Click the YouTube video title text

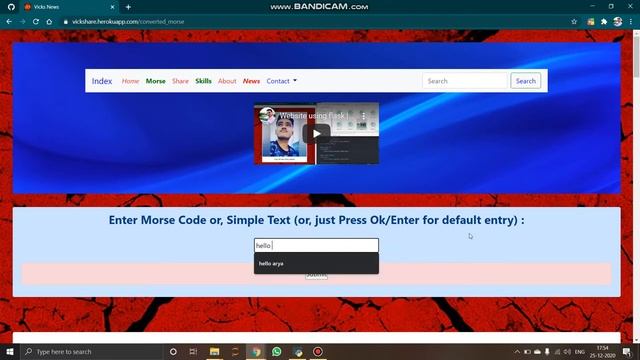point(313,116)
